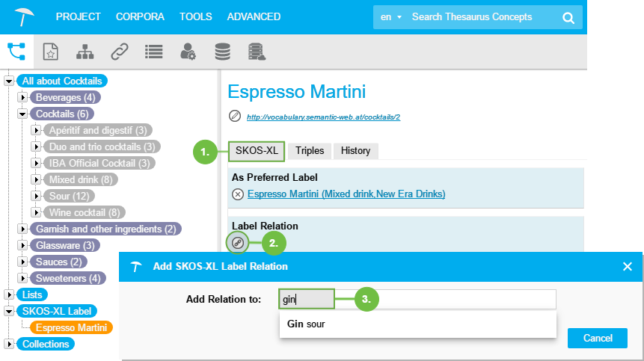
Task: Collapse the Cocktails (6) tree node
Action: click(x=22, y=114)
